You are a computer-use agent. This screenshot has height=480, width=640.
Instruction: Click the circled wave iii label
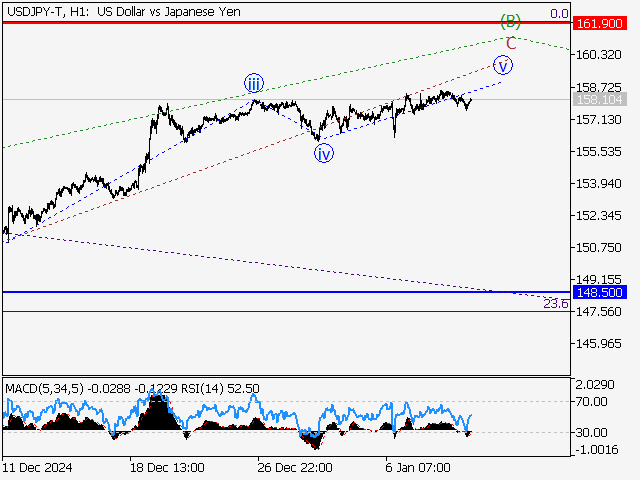(x=256, y=82)
